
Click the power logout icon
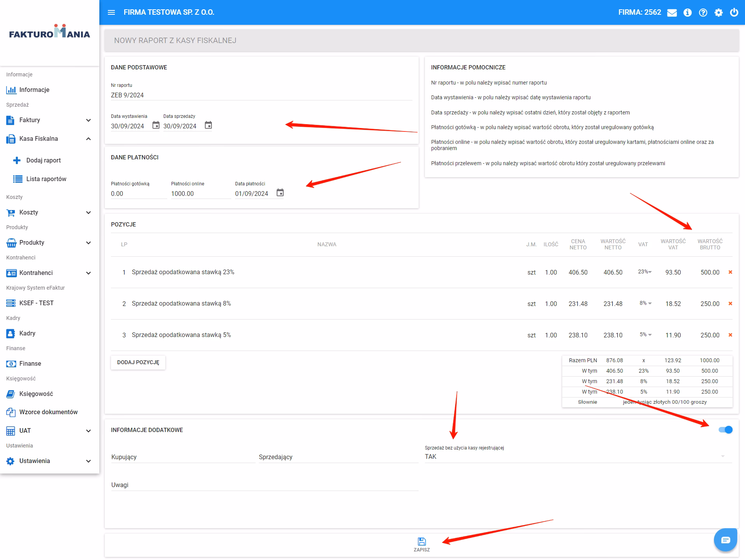click(734, 12)
